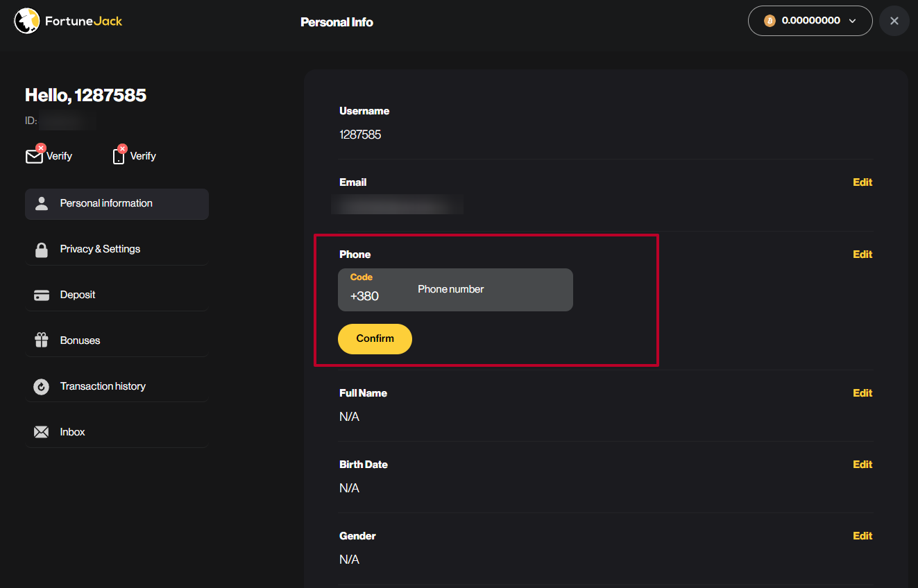
Task: Open the balance currency dropdown arrow
Action: (852, 21)
